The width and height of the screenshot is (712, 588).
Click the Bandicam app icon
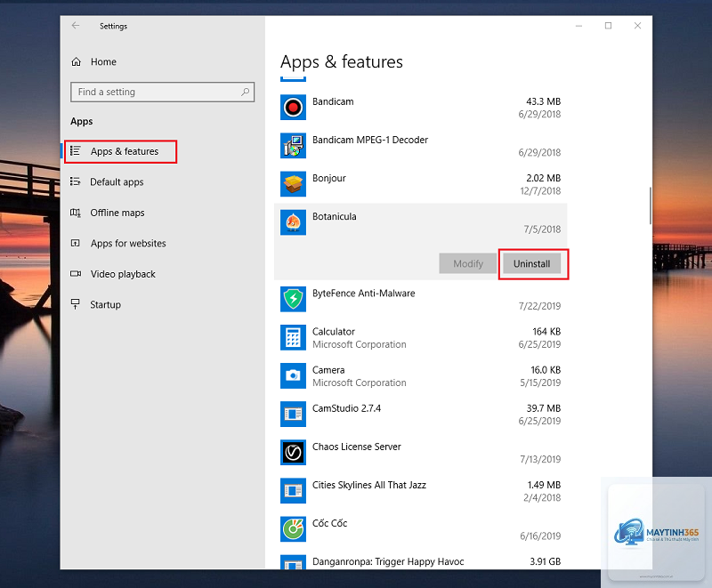coord(293,108)
